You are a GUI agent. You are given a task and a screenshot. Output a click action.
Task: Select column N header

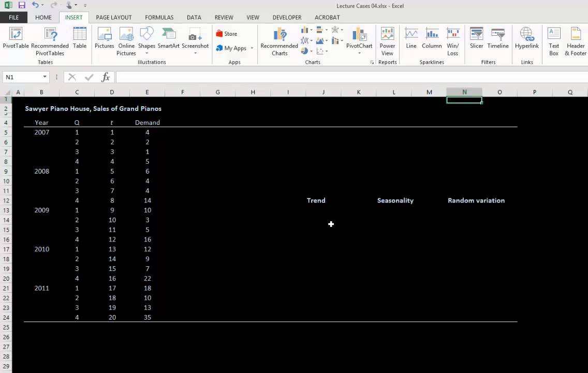[464, 92]
